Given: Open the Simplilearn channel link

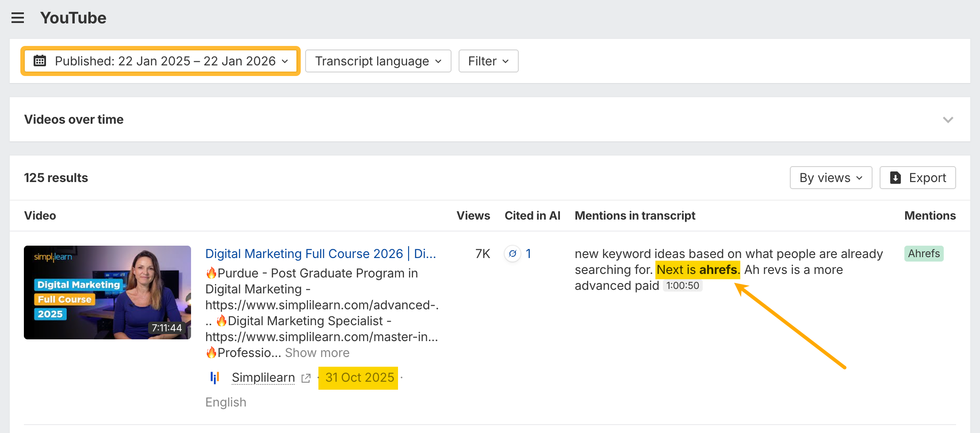Looking at the screenshot, I should (263, 377).
